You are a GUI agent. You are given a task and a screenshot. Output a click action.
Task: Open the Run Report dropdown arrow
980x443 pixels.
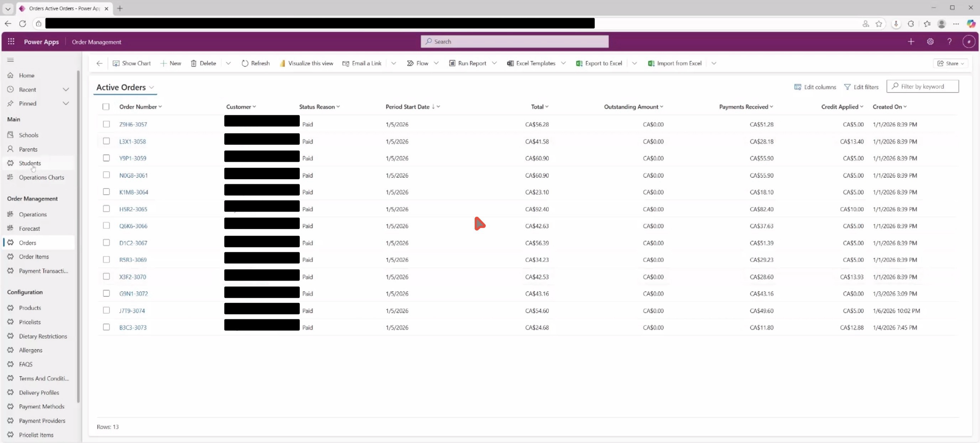click(x=494, y=63)
